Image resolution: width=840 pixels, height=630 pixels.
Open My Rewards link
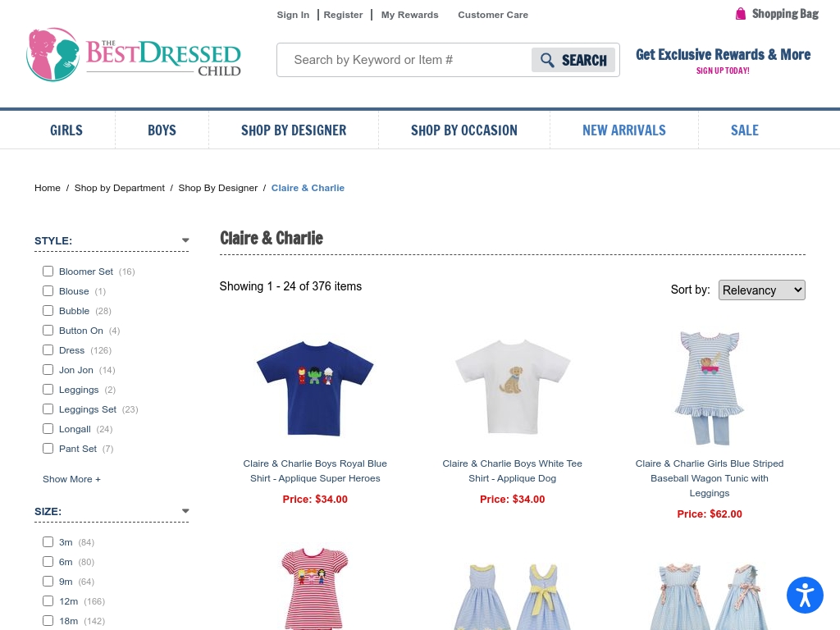click(410, 15)
